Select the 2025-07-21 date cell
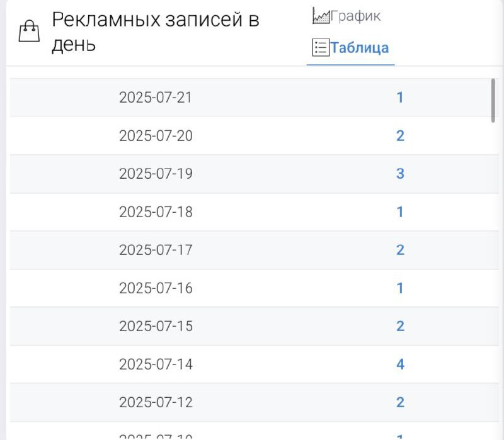Image resolution: width=504 pixels, height=440 pixels. 156,98
